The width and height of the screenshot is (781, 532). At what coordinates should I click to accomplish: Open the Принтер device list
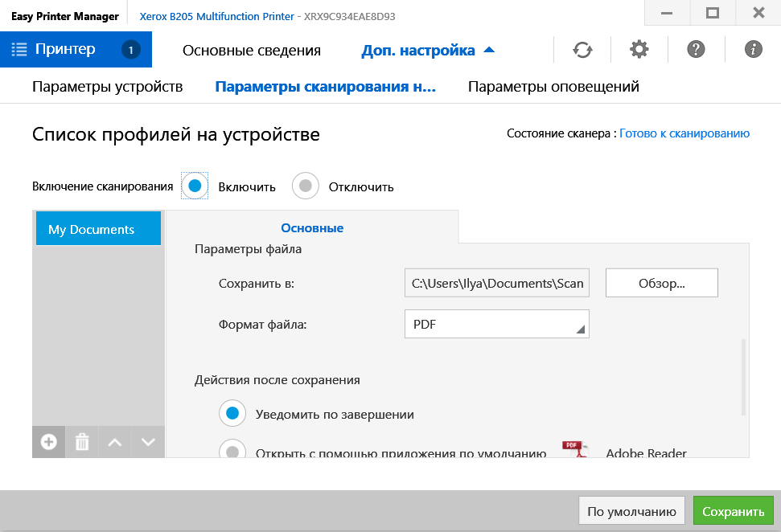[x=76, y=50]
